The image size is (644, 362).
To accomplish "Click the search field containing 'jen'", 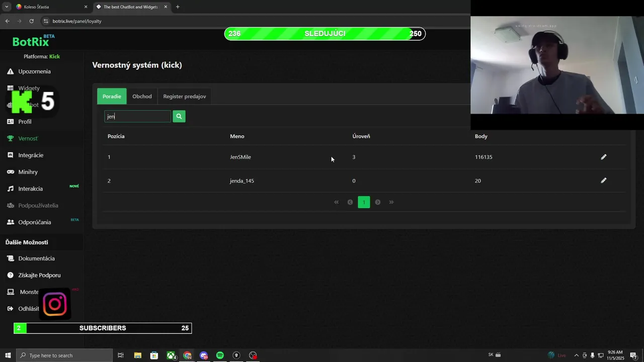I will (x=137, y=117).
